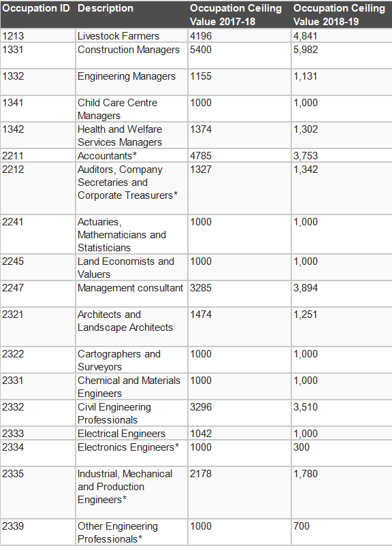392x546 pixels.
Task: Select Occupation Ceiling Value 2018-19 header
Action: tap(342, 14)
